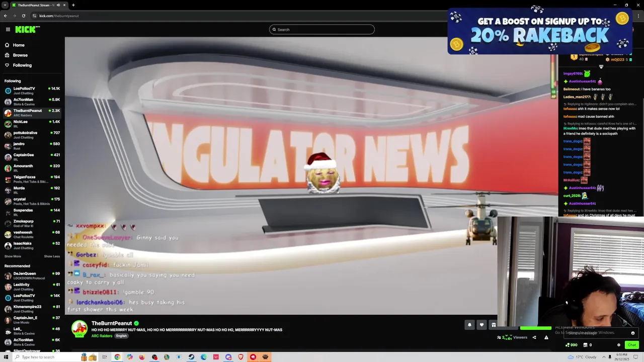
Task: Toggle notification bell for this channel
Action: 469,325
